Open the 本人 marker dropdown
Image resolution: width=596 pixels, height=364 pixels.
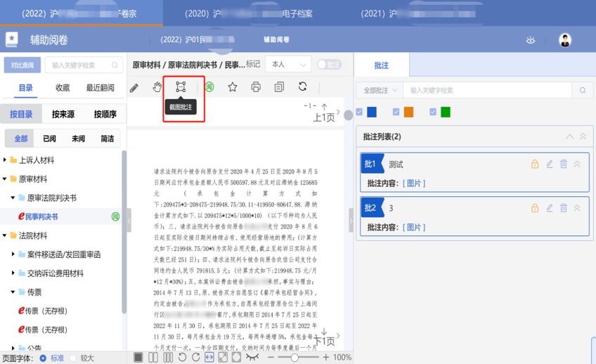288,65
